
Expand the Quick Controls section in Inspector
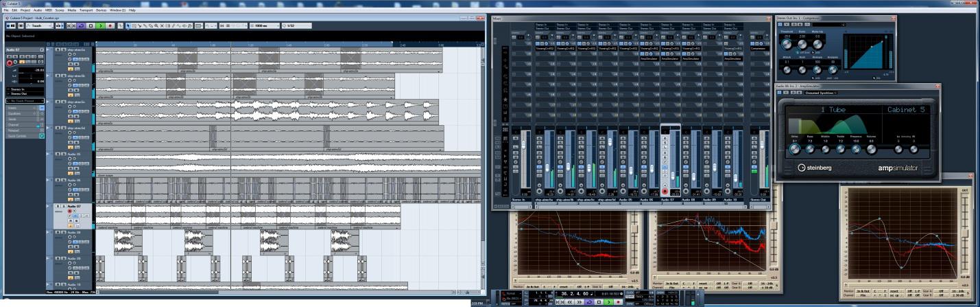click(25, 136)
